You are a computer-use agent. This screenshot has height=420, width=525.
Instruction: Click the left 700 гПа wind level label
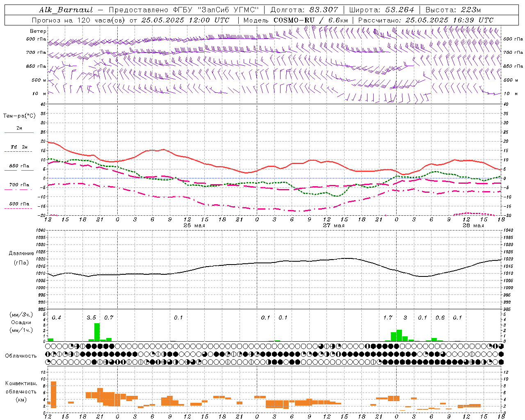(36, 52)
